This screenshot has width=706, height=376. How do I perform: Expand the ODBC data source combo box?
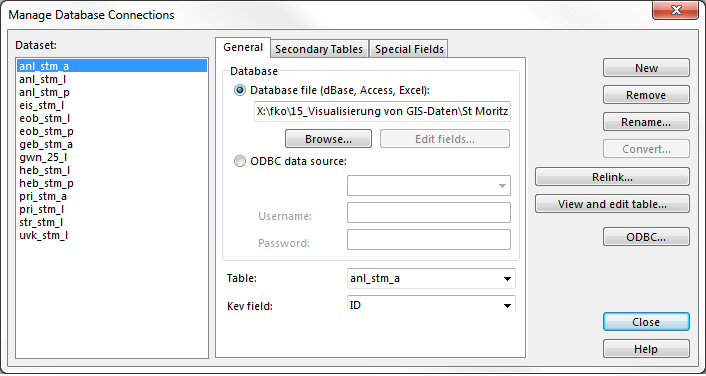pos(429,186)
